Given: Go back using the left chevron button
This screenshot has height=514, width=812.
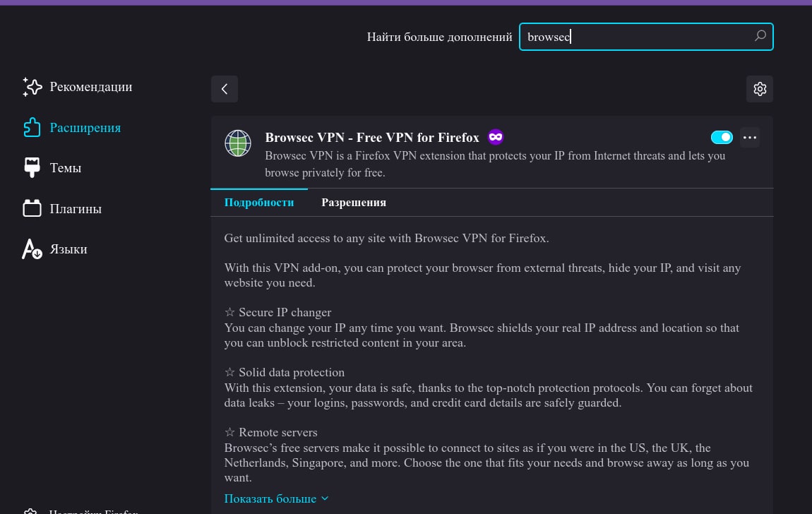Looking at the screenshot, I should click(x=225, y=89).
